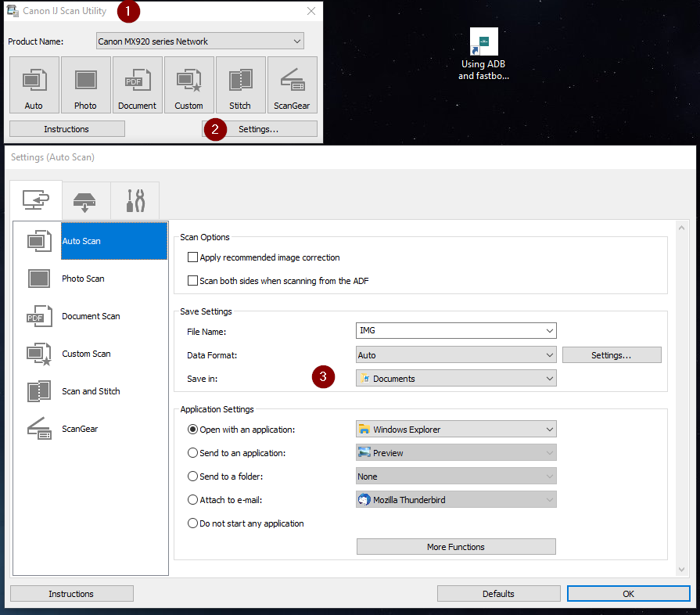This screenshot has width=700, height=615.
Task: Click the settings scrollbar down arrow
Action: pyautogui.click(x=681, y=570)
